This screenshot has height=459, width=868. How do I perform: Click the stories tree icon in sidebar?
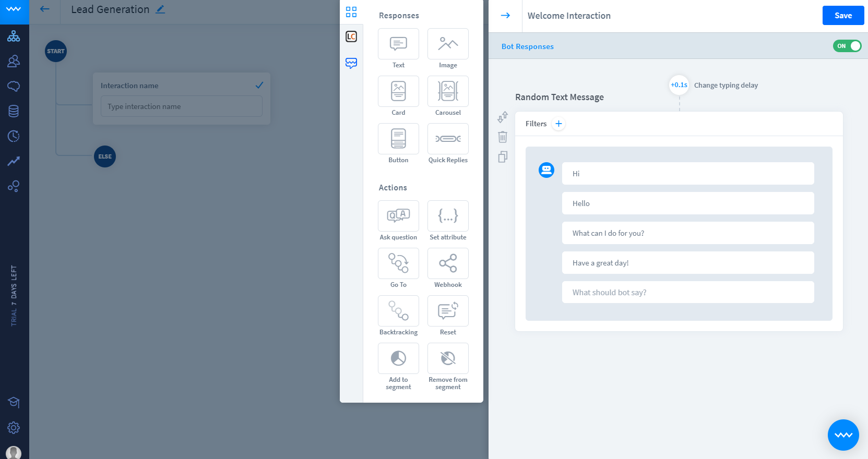[14, 36]
